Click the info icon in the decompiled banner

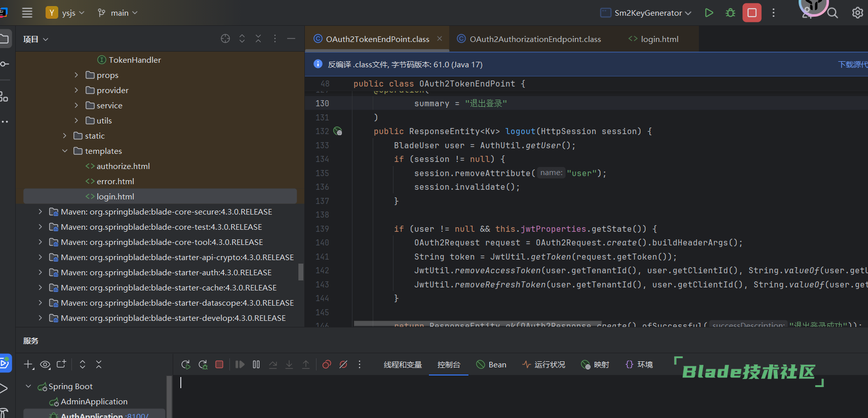coord(318,64)
